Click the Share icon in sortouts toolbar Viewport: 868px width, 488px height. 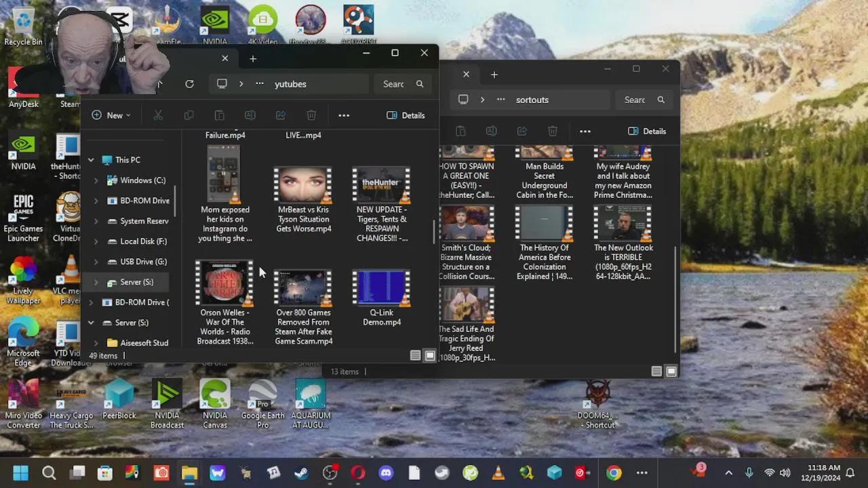(522, 131)
